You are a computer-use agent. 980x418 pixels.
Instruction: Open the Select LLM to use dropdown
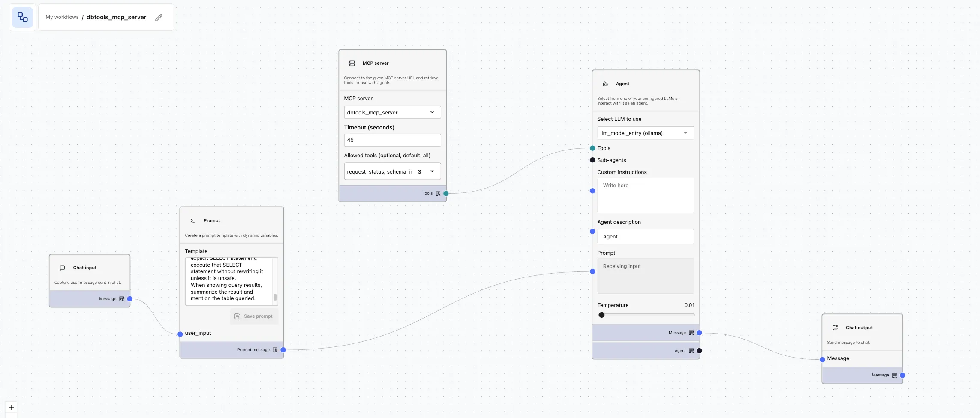coord(646,133)
